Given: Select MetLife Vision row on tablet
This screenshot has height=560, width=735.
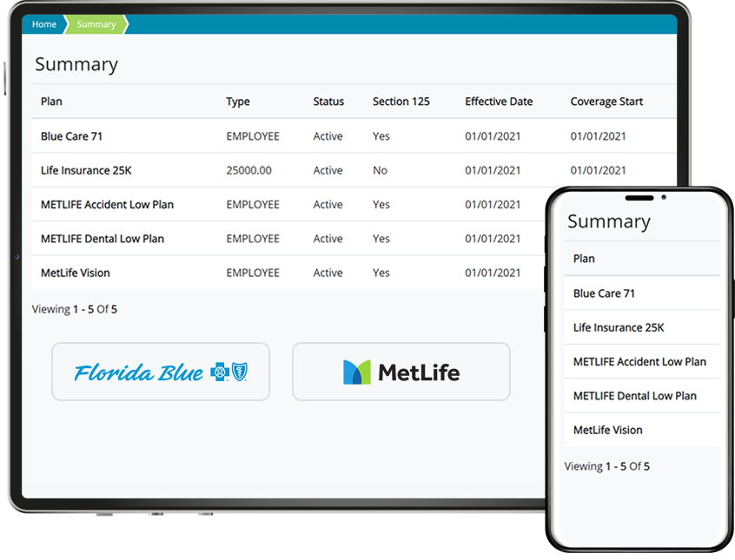Looking at the screenshot, I should [x=288, y=273].
